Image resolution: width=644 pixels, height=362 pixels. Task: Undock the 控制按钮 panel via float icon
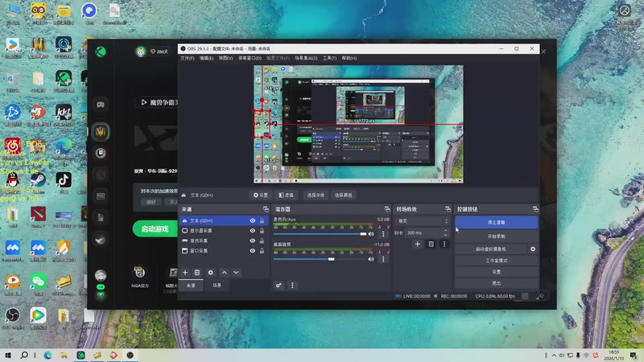(x=535, y=209)
